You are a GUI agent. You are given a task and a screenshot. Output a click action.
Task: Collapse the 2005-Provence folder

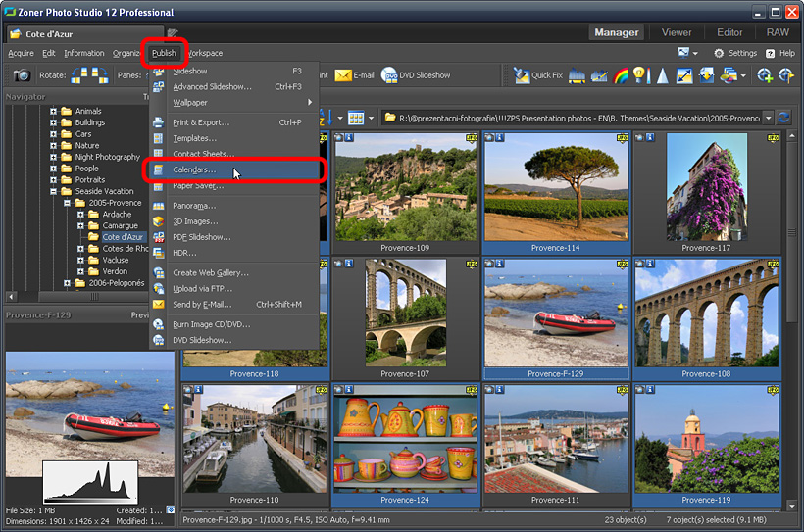pos(67,203)
